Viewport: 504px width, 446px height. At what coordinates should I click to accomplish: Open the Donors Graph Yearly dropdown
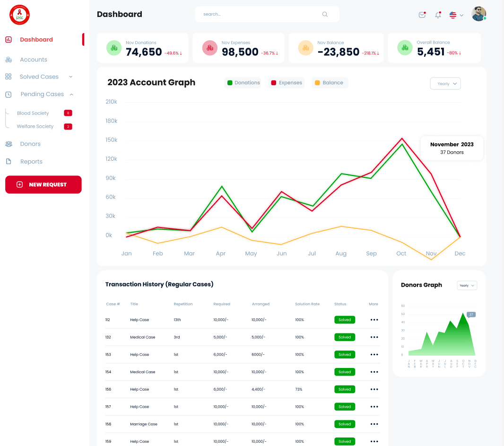[467, 285]
